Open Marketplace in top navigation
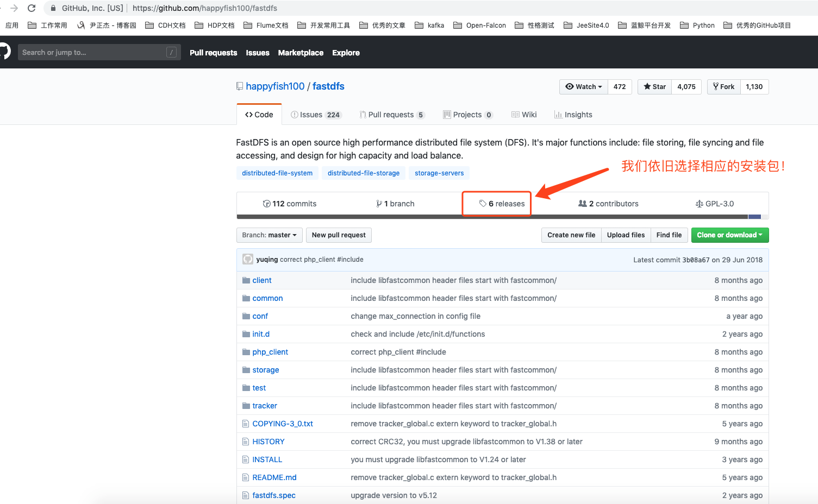The height and width of the screenshot is (504, 818). [x=301, y=53]
